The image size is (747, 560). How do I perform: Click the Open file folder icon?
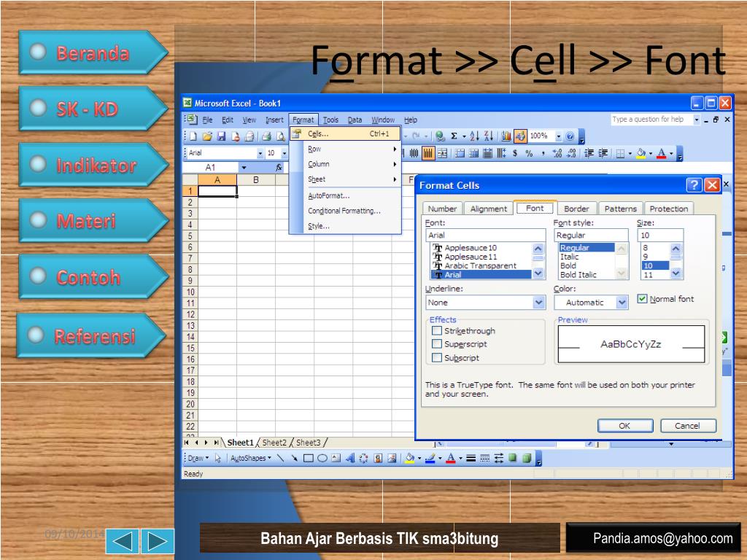click(x=207, y=136)
